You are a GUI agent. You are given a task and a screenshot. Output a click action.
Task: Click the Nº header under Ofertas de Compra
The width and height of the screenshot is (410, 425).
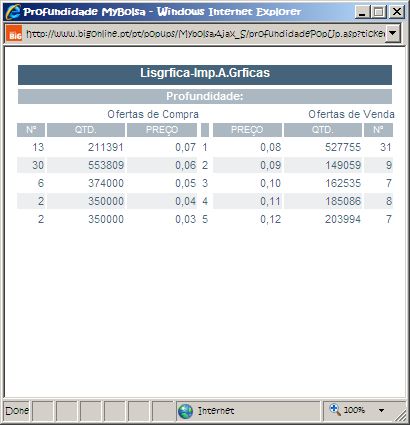31,130
